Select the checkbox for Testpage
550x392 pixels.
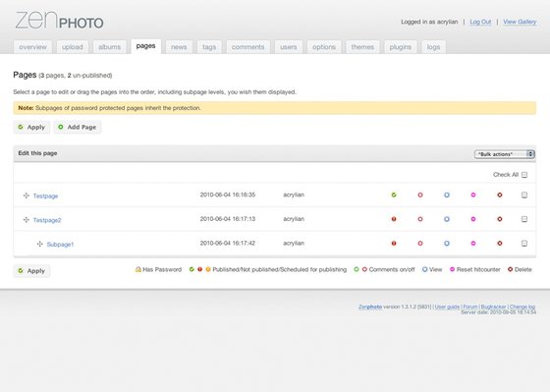point(524,195)
